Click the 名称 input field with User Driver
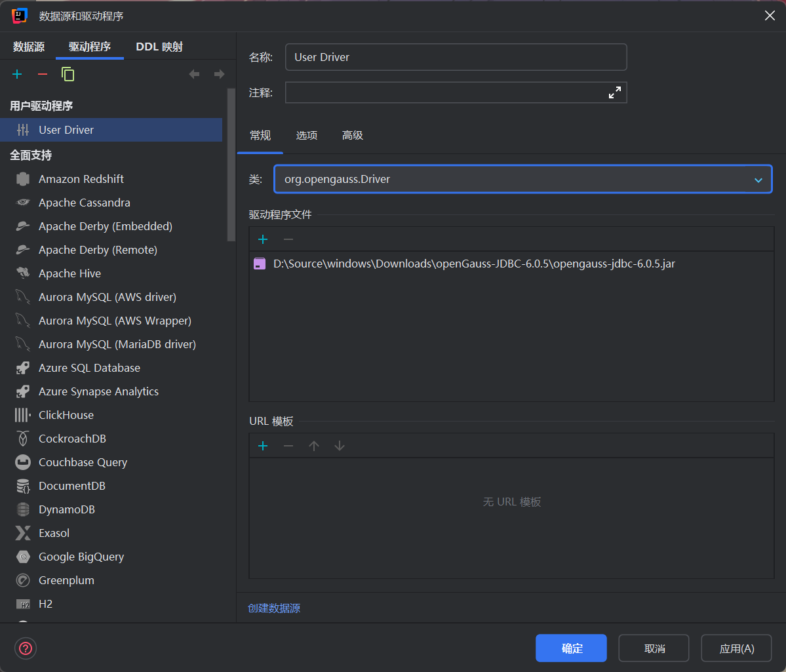This screenshot has height=672, width=786. click(x=456, y=57)
